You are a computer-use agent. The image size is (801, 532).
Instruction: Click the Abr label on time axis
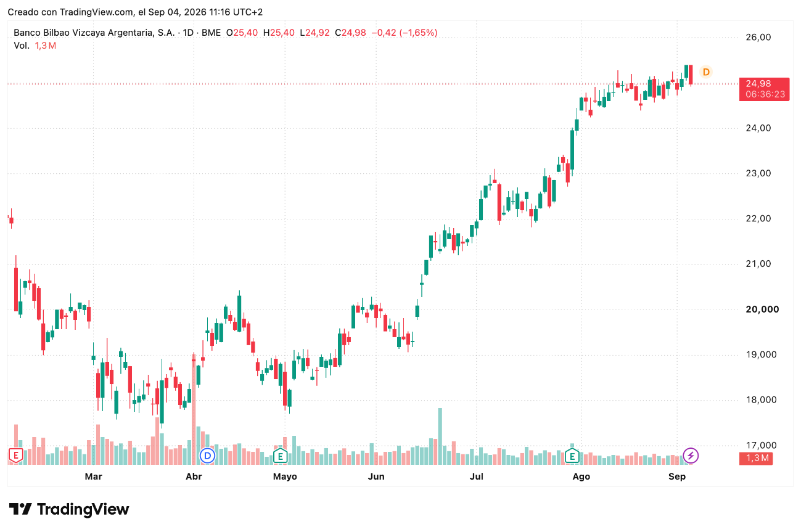(x=194, y=477)
